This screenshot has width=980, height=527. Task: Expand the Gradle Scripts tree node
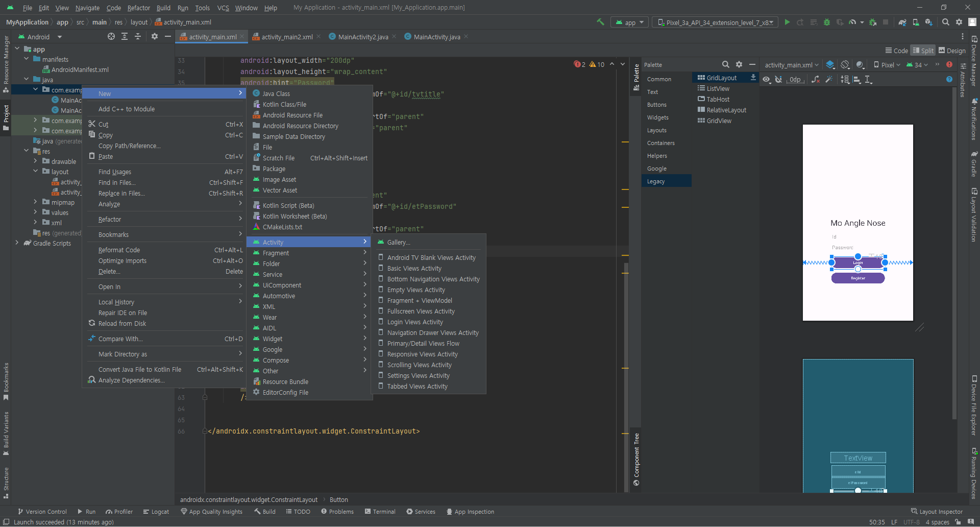(17, 244)
